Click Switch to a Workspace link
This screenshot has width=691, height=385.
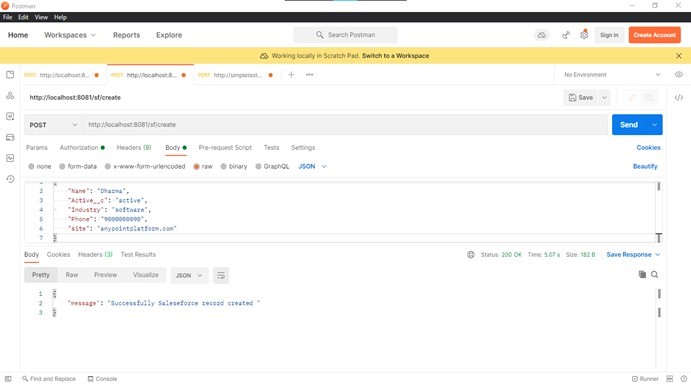pos(395,56)
